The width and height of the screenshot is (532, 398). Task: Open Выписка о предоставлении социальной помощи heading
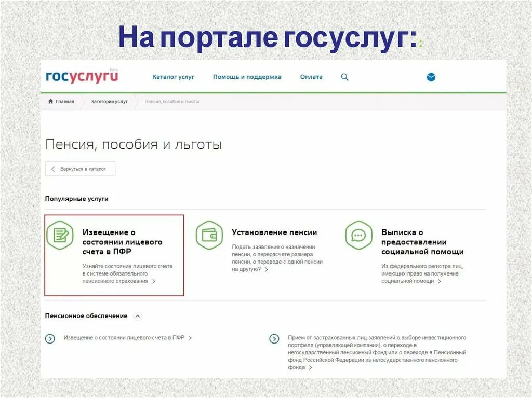422,242
